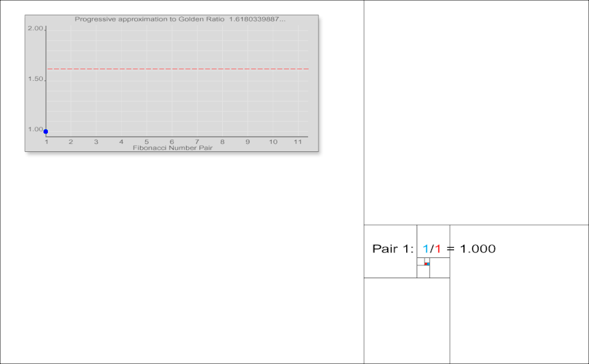Viewport: 589px width, 364px height.
Task: Click x-axis tick label 9
Action: coord(247,142)
